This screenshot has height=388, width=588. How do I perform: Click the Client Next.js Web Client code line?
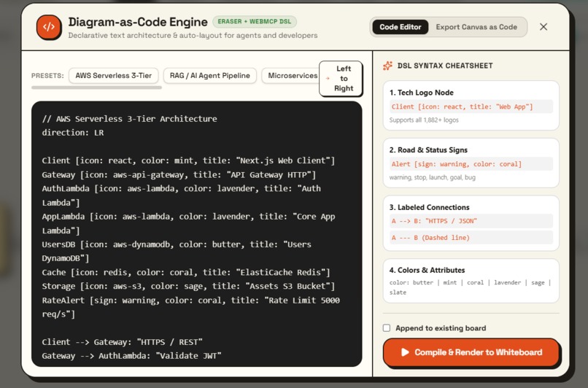pos(188,160)
